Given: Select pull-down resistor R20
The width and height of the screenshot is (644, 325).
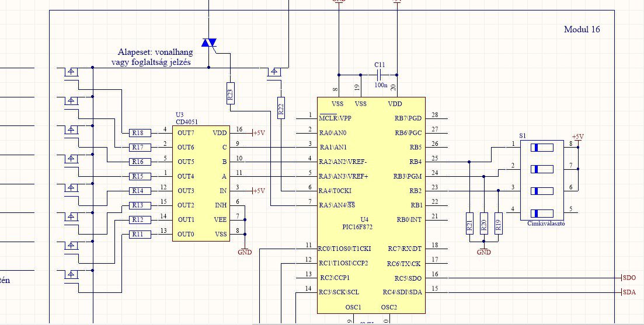Looking at the screenshot, I should [x=484, y=223].
